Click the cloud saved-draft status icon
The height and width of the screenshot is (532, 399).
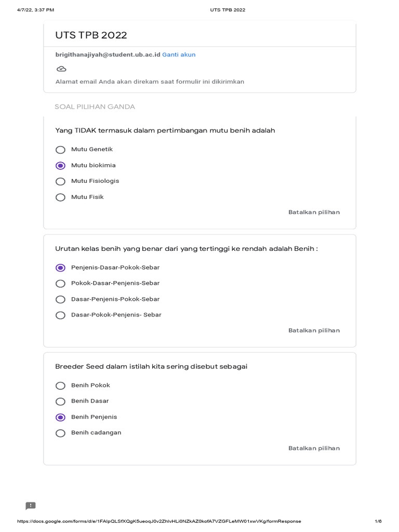(x=61, y=69)
